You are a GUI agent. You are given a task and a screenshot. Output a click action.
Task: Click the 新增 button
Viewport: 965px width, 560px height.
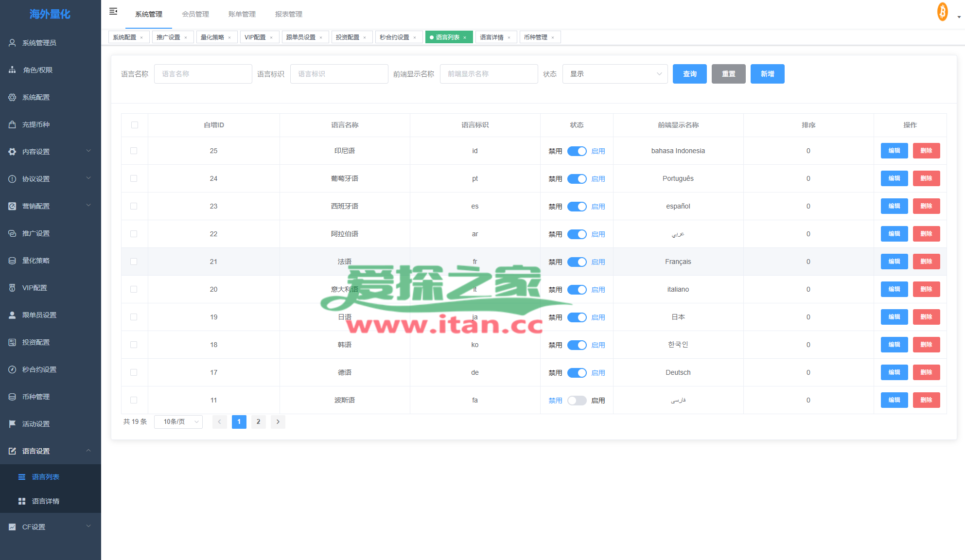(x=767, y=74)
